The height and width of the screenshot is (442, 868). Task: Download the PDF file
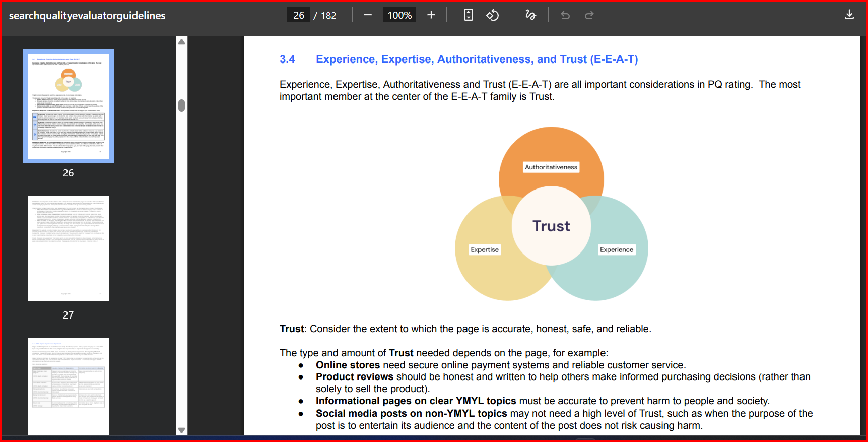tap(849, 15)
